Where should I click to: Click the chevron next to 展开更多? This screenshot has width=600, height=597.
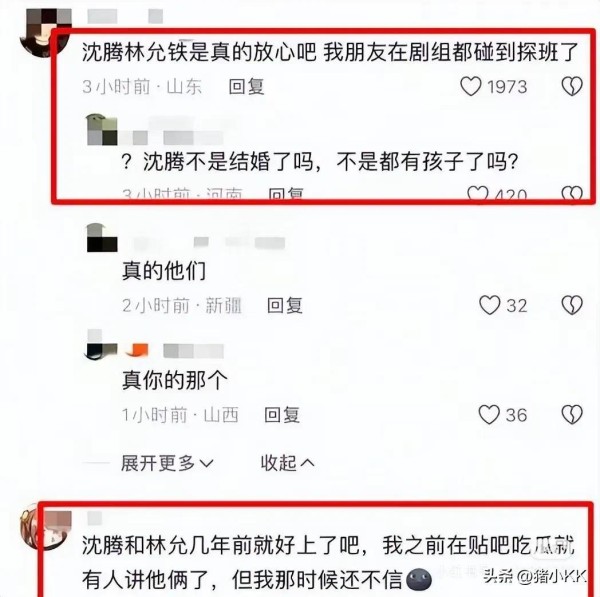pos(207,464)
